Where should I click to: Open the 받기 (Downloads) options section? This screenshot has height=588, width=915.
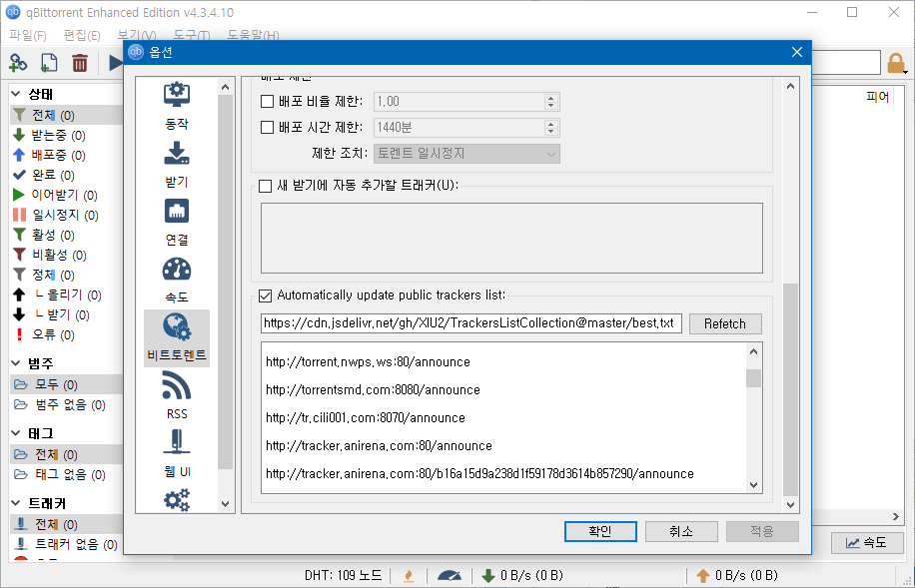[x=176, y=165]
